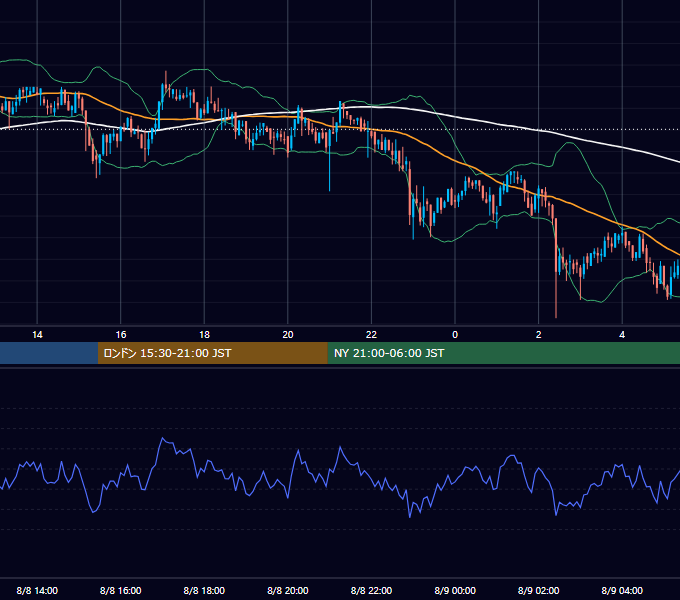The image size is (680, 600).
Task: Click the blue session bar before ロンドン
Action: click(49, 353)
